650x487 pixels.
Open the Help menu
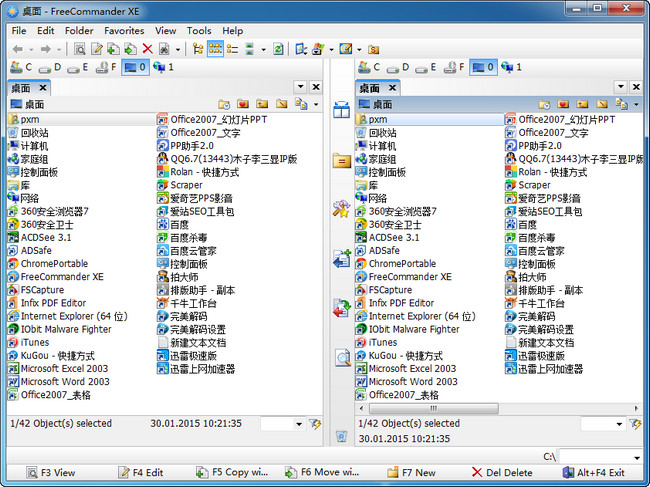[x=233, y=31]
